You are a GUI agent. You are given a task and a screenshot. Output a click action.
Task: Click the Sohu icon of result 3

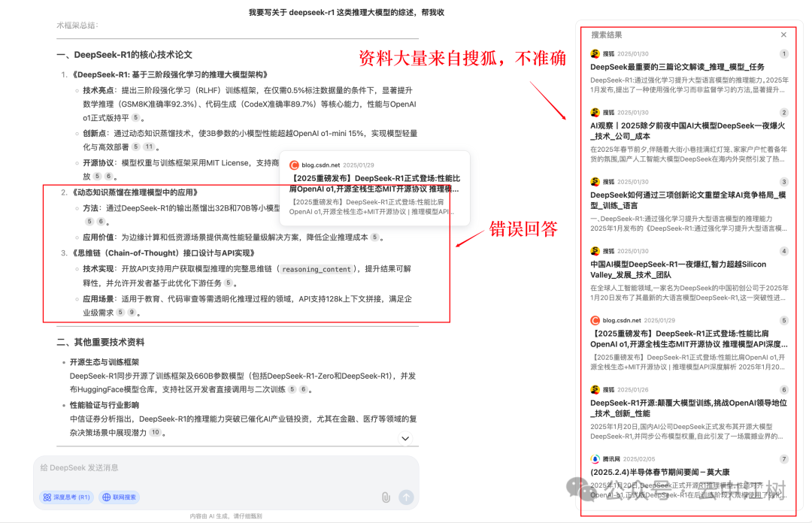click(595, 182)
